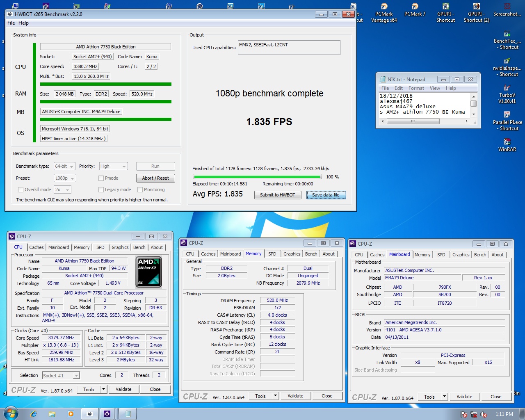Image resolution: width=525 pixels, height=420 pixels.
Task: Enable Monitoring checkbox
Action: point(140,189)
